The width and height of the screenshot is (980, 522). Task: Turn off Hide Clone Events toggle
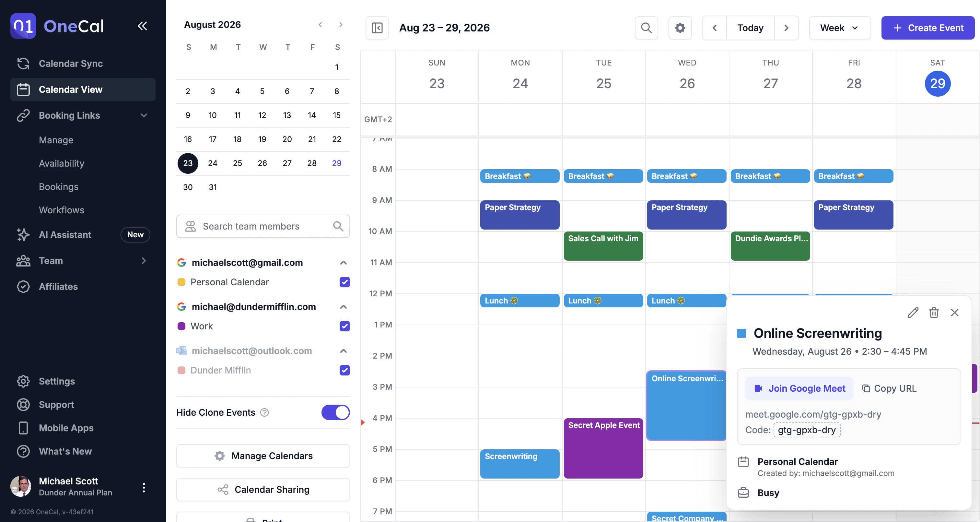click(x=335, y=412)
